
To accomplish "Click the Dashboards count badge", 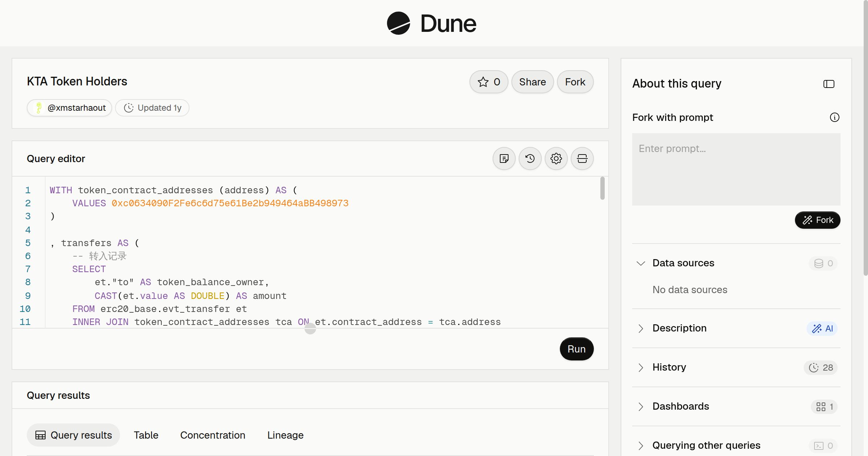I will tap(824, 406).
